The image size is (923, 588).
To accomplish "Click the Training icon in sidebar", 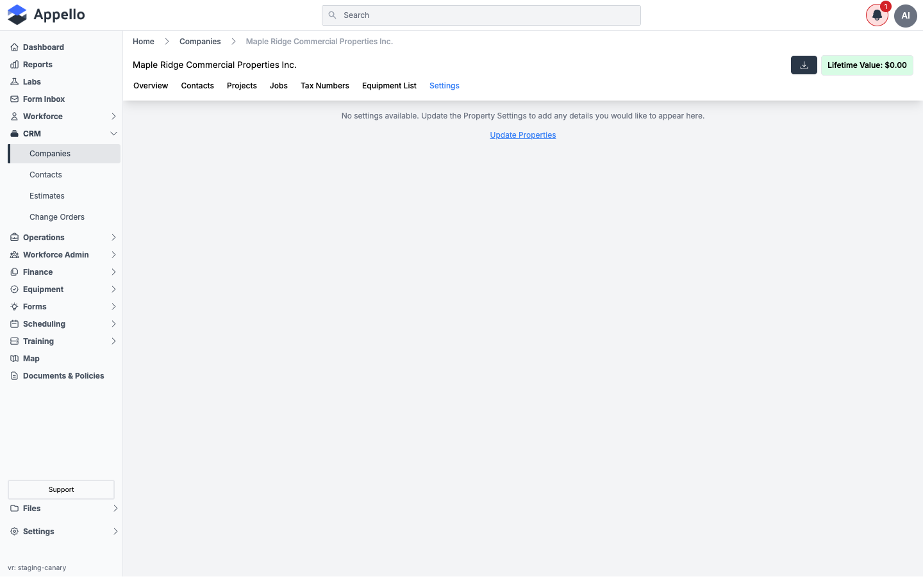I will (14, 341).
